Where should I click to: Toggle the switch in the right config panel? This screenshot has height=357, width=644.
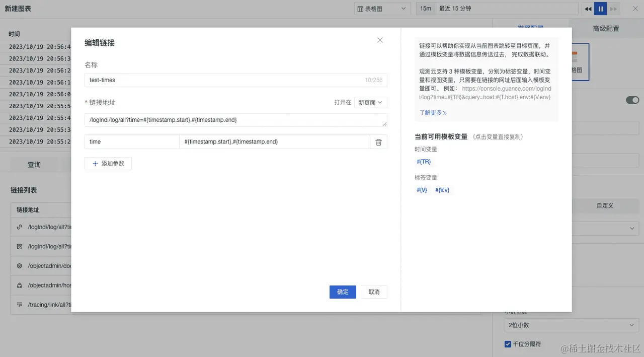pos(632,100)
